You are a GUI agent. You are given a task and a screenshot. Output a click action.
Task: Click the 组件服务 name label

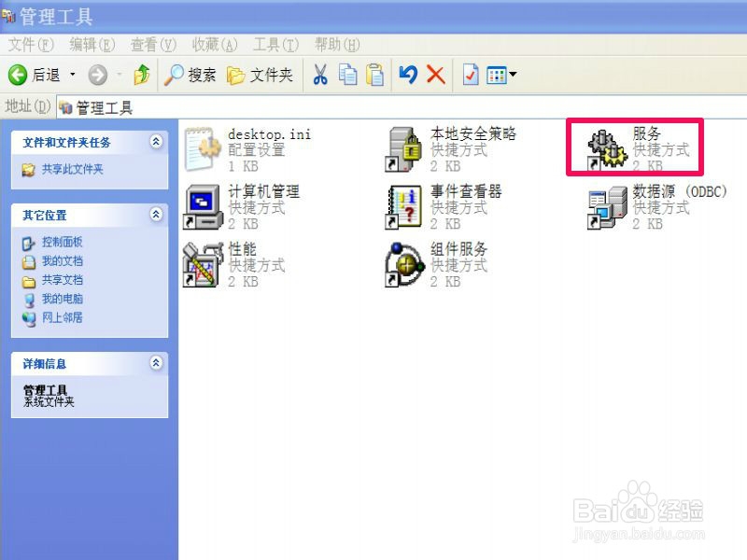(x=458, y=249)
